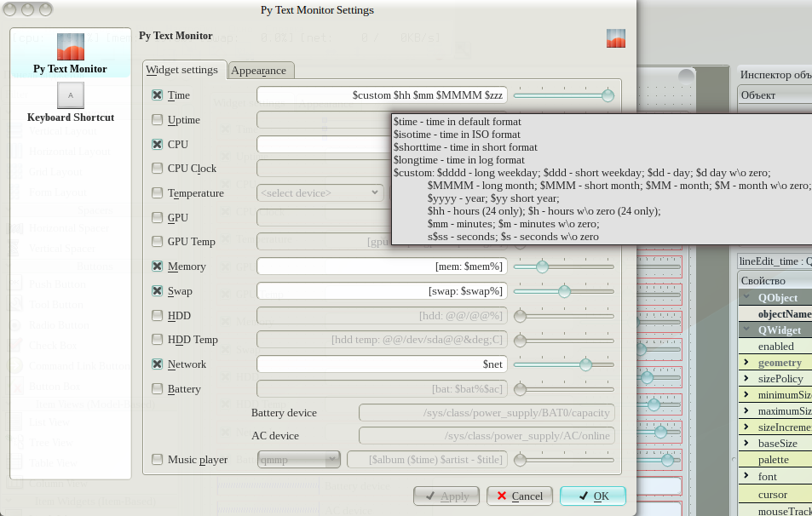Screen dimensions: 812x516
Task: Open the Temperature device dropdown
Action: point(320,193)
